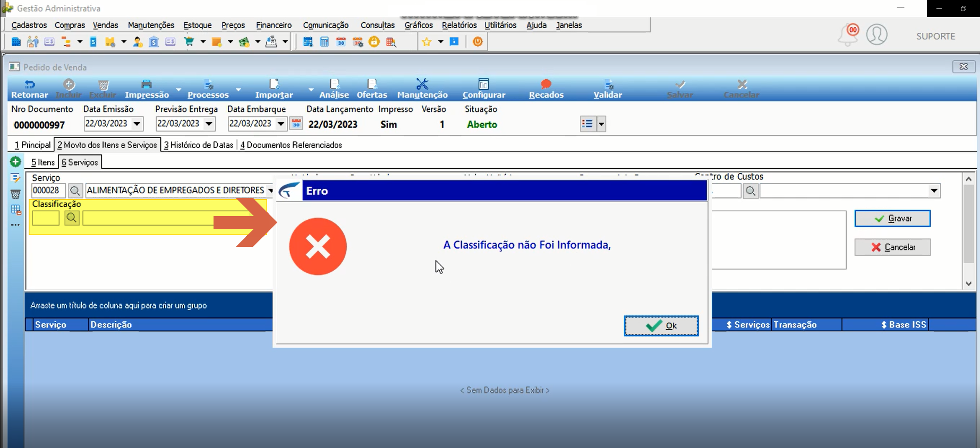Click the Manutenção toolbar button
Screen dimensions: 980x448
tap(422, 89)
